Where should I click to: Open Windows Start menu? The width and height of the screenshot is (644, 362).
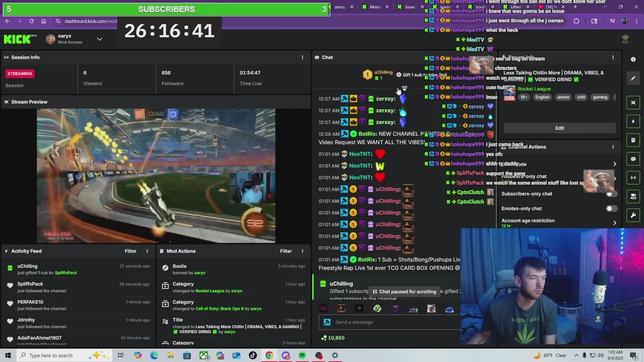point(8,355)
